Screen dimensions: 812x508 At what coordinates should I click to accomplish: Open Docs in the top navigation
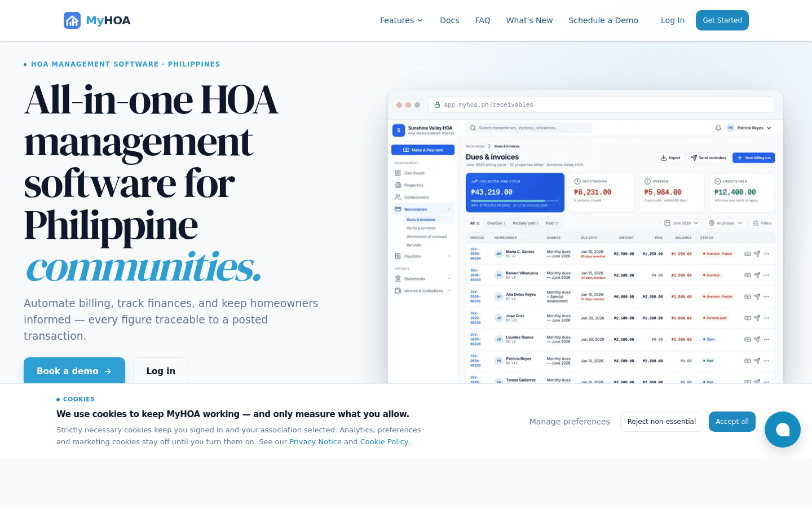449,20
